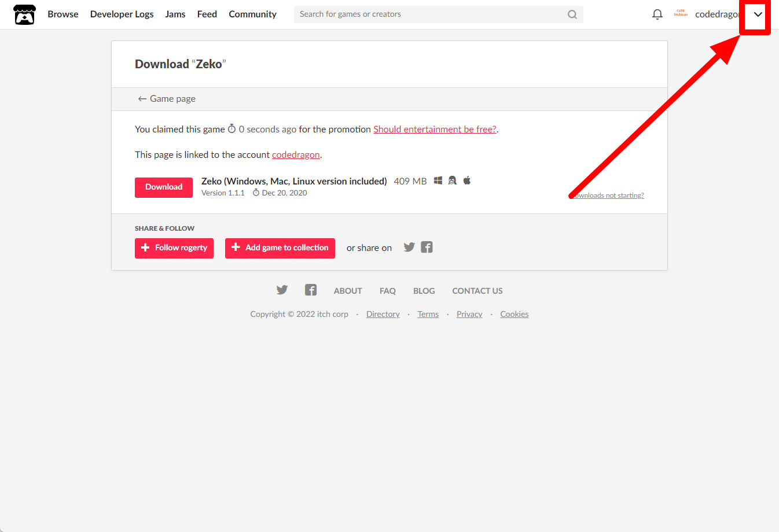Click the SHARE & FOLLOW label
Image resolution: width=779 pixels, height=532 pixels.
tap(164, 228)
